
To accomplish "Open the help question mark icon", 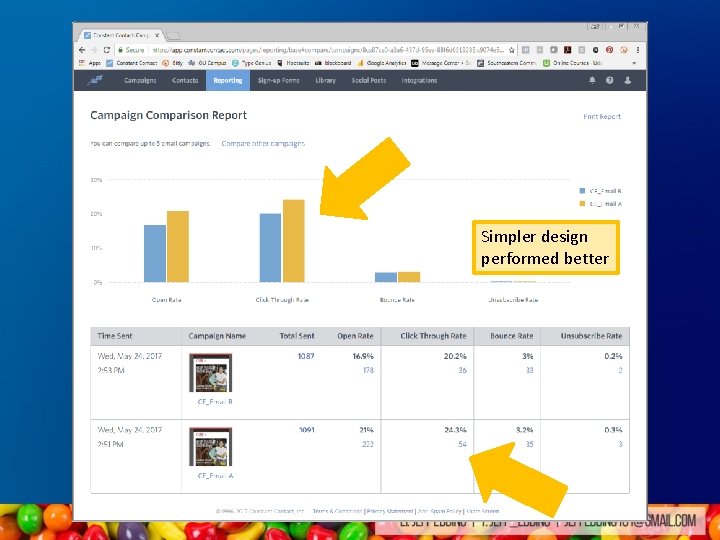I will pos(609,80).
